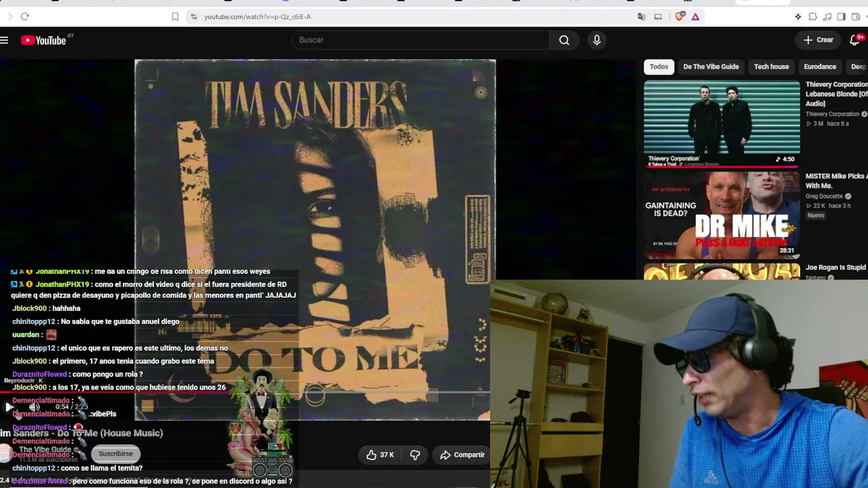Visit the Thievery Corporation channel name link

click(x=832, y=115)
